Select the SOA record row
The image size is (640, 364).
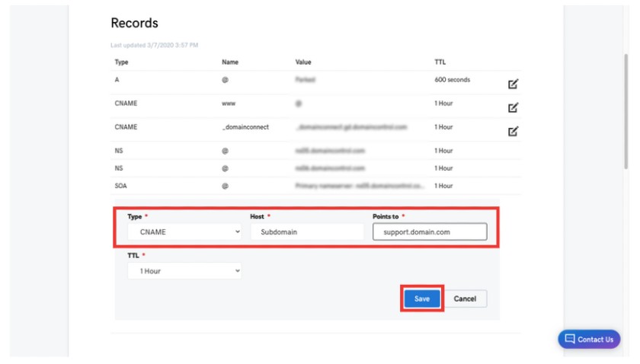[315, 186]
